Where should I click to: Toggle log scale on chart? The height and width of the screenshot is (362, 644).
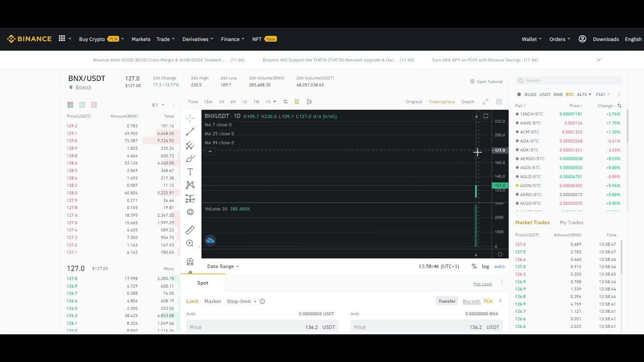pos(486,266)
